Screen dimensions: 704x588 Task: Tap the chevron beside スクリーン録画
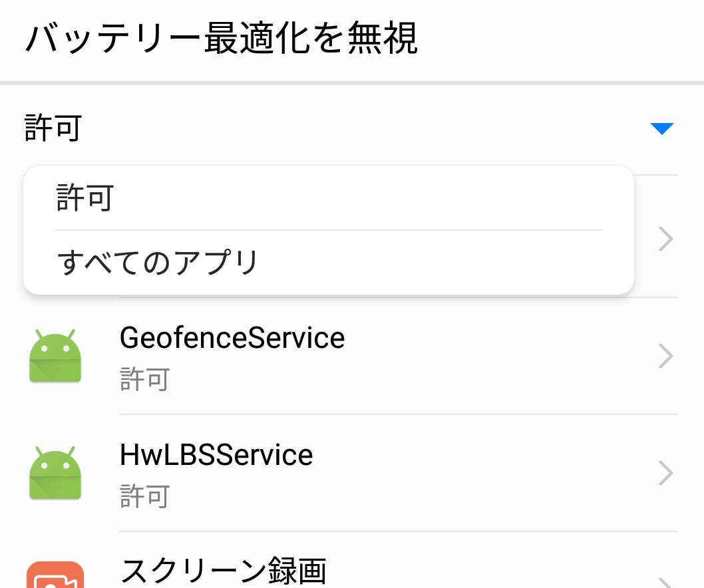click(x=665, y=581)
